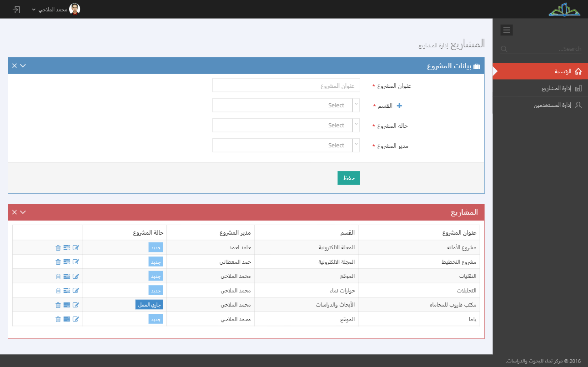Toggle the sidebar hamburger menu
This screenshot has height=367, width=588.
click(507, 30)
